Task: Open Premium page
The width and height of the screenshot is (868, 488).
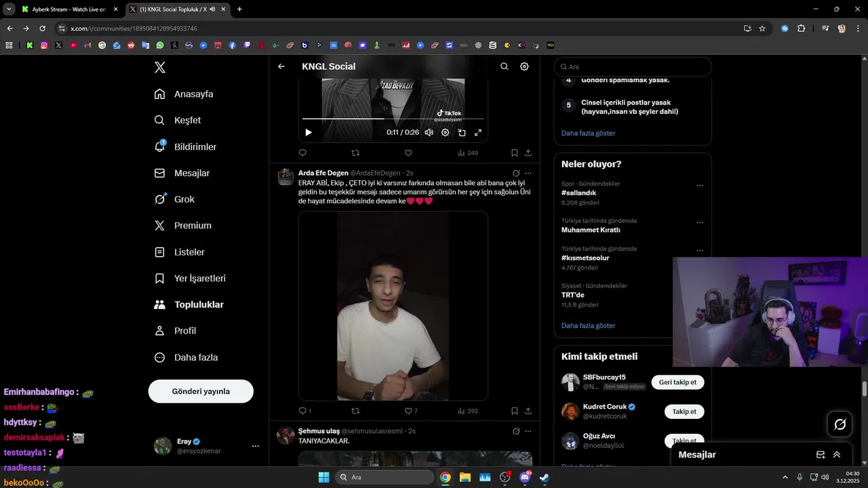Action: click(182, 226)
